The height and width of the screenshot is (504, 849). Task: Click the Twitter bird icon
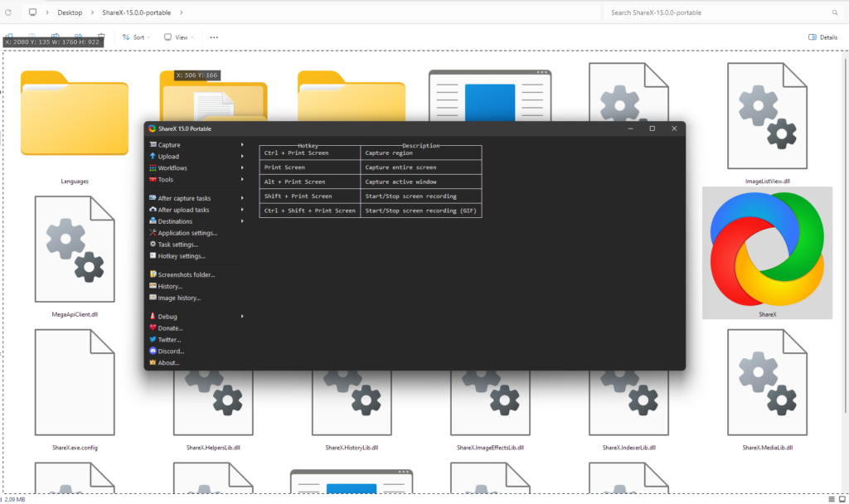(153, 340)
